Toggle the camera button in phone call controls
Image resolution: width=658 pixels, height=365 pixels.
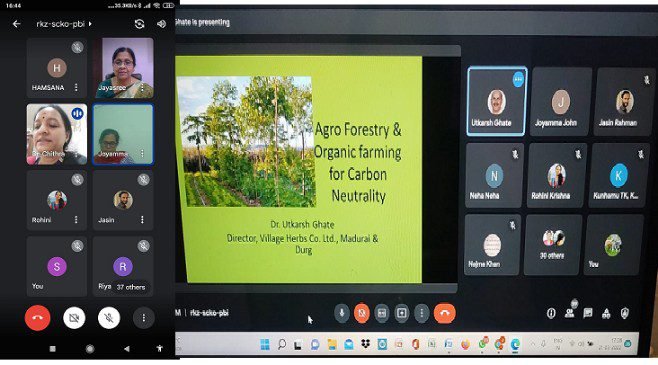74,318
